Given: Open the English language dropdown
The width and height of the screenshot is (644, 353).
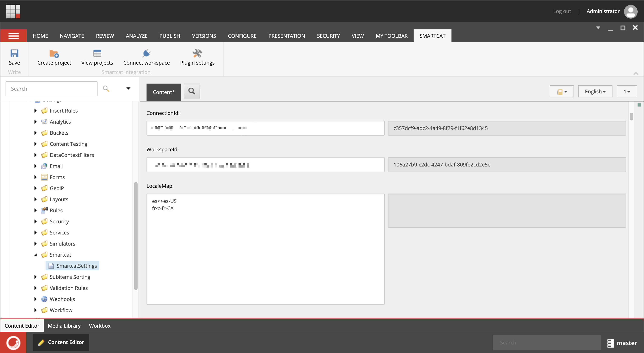Looking at the screenshot, I should click(595, 92).
